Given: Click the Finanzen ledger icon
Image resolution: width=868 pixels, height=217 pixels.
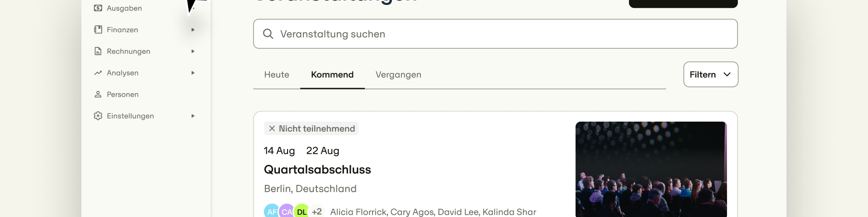Looking at the screenshot, I should 98,30.
